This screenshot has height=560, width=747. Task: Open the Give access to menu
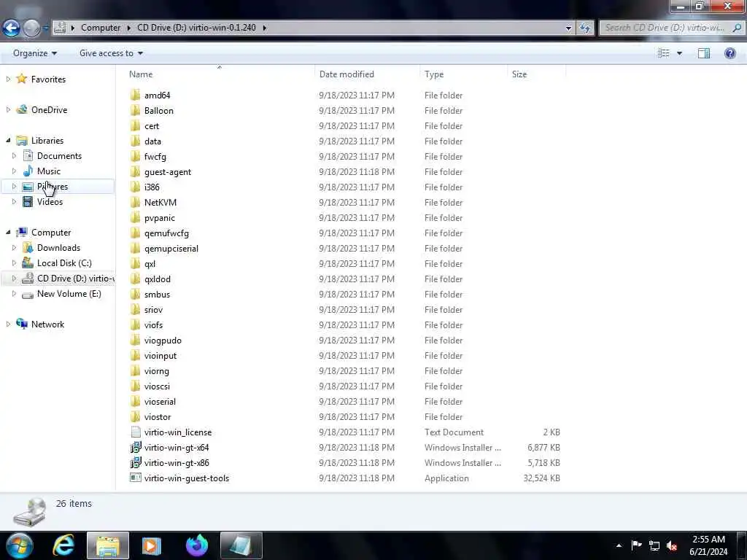tap(111, 53)
